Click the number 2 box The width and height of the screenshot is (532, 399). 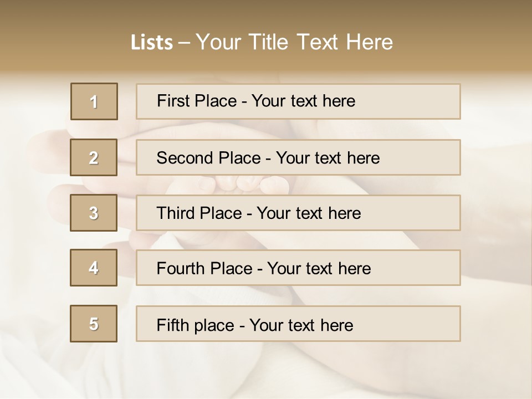click(x=94, y=157)
